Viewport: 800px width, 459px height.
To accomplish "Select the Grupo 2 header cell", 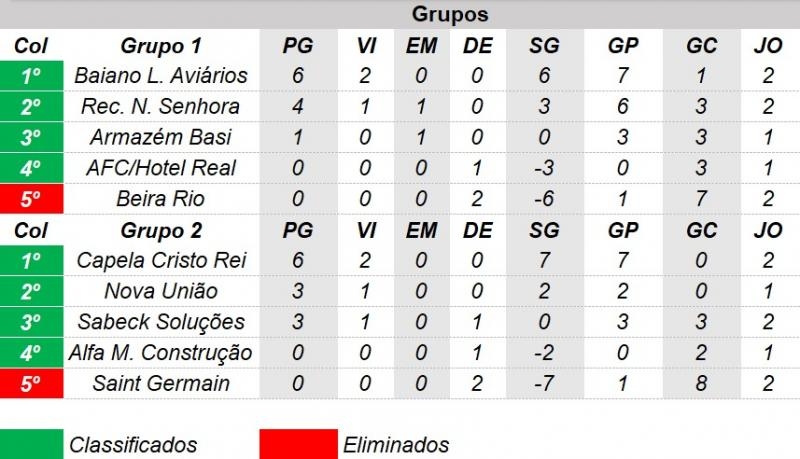I will [161, 231].
